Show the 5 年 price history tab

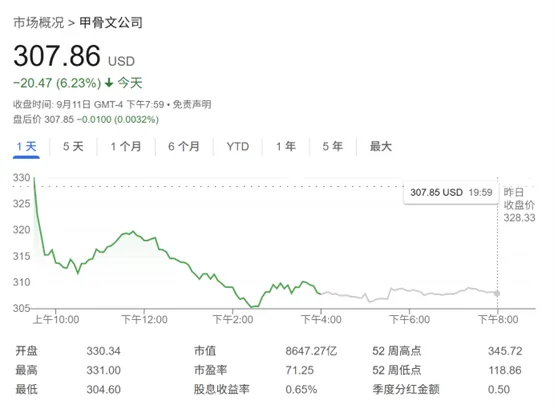pos(332,147)
